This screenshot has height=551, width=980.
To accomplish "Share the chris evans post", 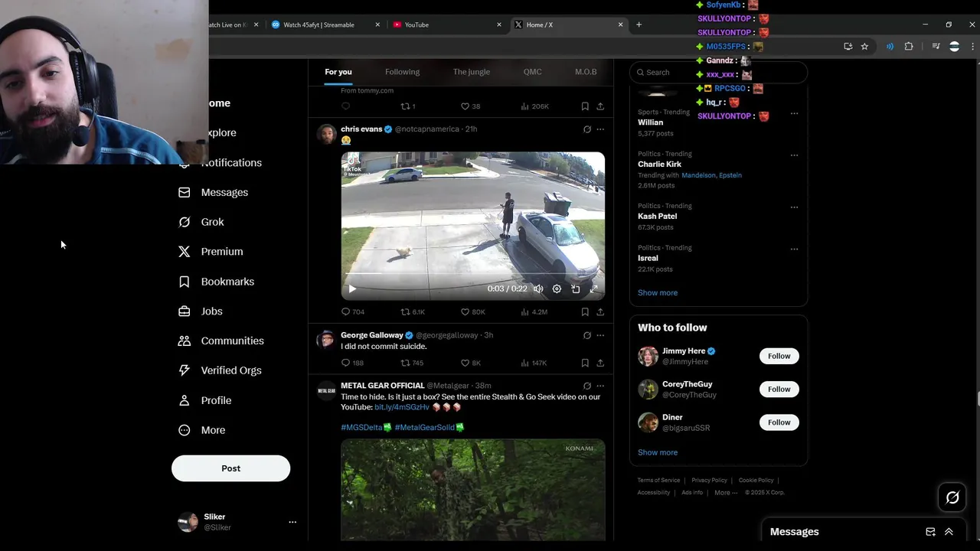I will pos(600,311).
